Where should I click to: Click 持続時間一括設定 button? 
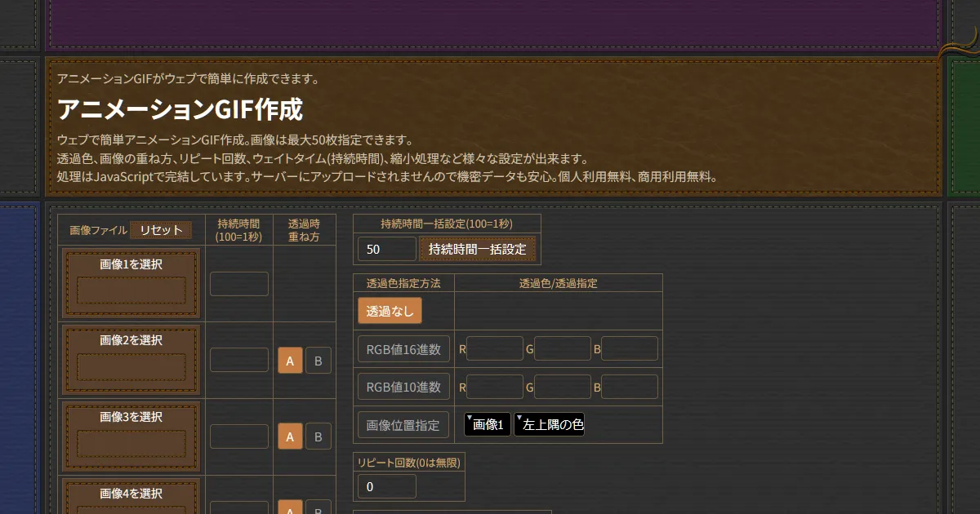click(478, 249)
